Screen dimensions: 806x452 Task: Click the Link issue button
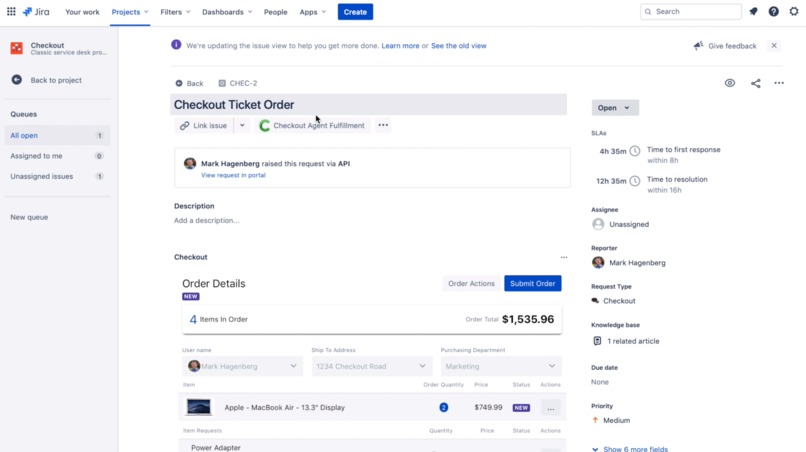pyautogui.click(x=204, y=125)
